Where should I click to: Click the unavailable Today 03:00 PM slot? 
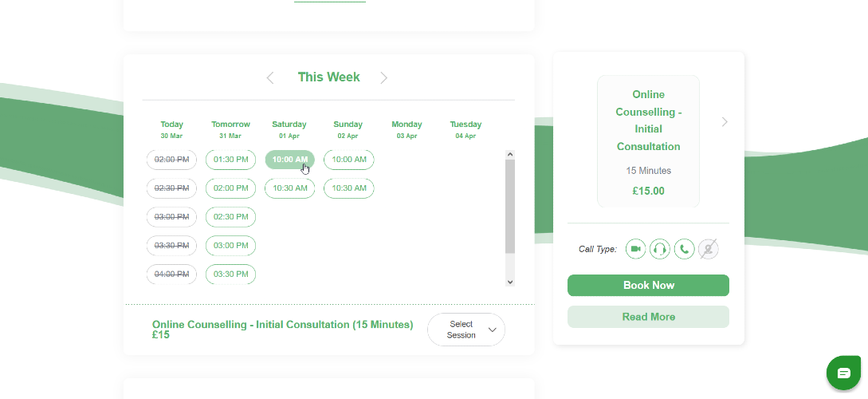click(x=171, y=217)
